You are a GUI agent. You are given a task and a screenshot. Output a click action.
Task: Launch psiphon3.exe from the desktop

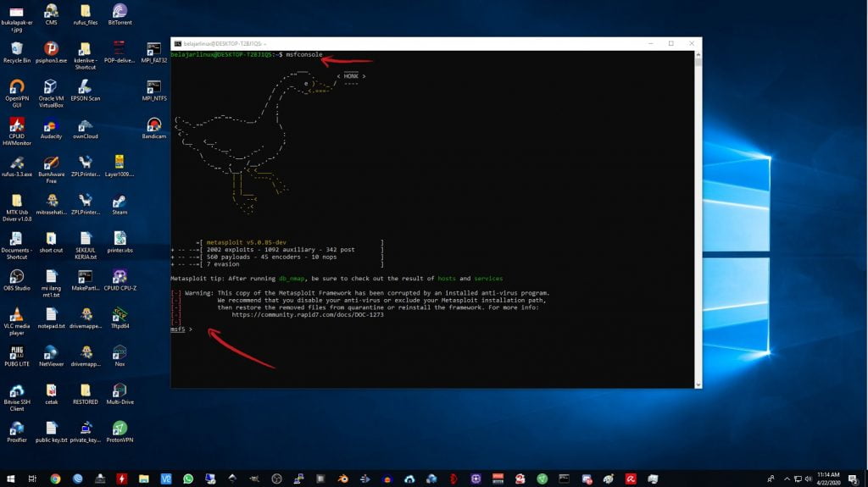[x=51, y=53]
